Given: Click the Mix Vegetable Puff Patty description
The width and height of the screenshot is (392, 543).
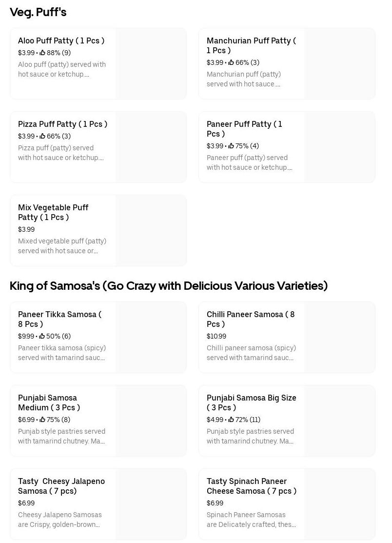Looking at the screenshot, I should [62, 246].
